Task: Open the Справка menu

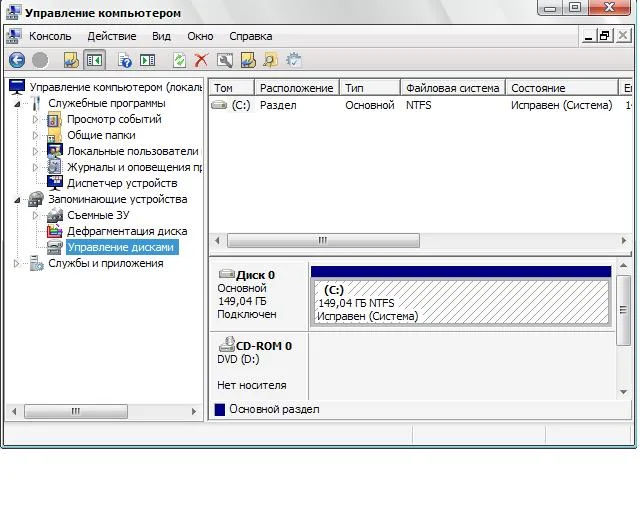Action: click(x=251, y=36)
